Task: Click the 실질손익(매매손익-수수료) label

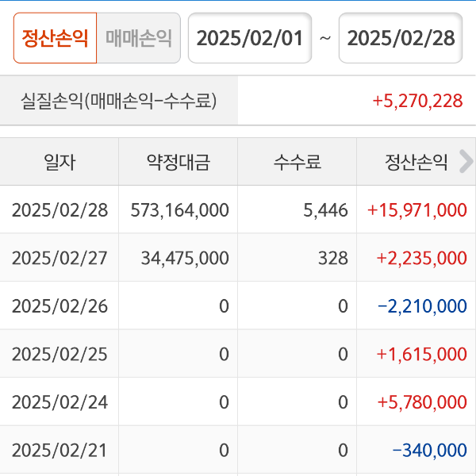Action: tap(119, 101)
